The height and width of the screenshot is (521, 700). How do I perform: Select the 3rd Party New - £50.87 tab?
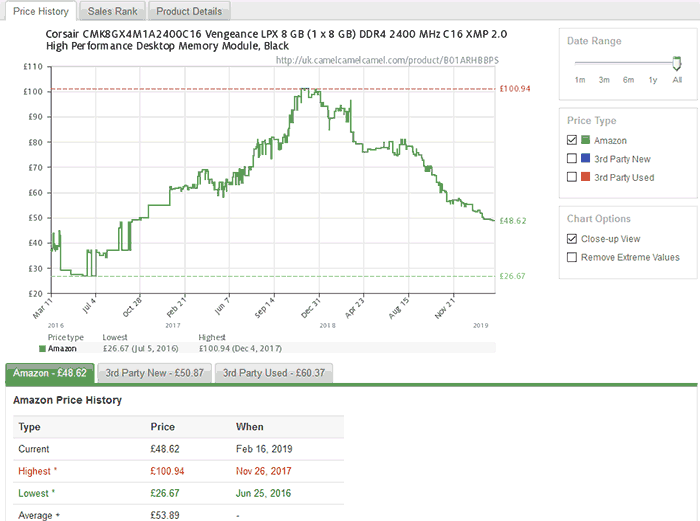click(154, 373)
